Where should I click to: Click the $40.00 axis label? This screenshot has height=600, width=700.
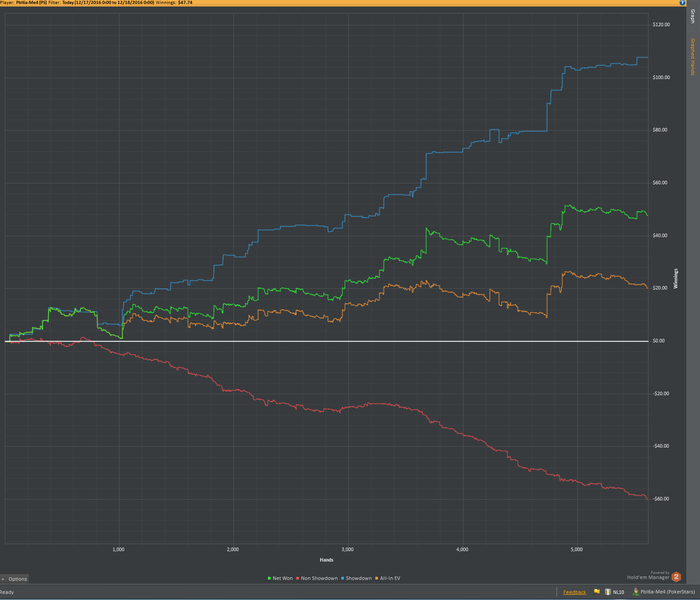pyautogui.click(x=660, y=235)
